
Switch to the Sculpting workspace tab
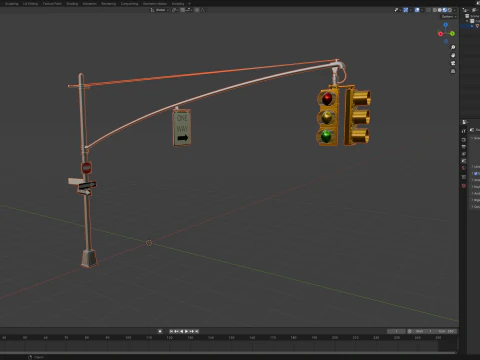pyautogui.click(x=11, y=4)
